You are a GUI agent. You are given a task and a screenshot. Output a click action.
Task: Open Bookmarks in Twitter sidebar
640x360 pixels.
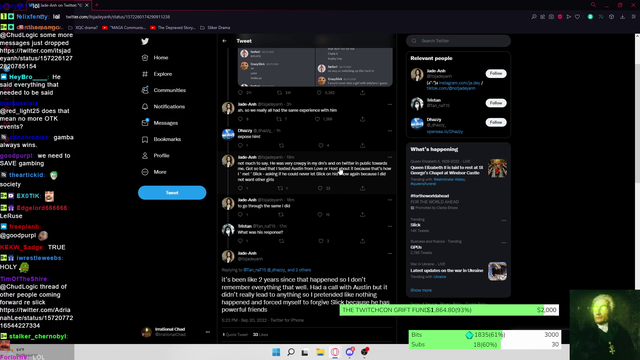161,139
